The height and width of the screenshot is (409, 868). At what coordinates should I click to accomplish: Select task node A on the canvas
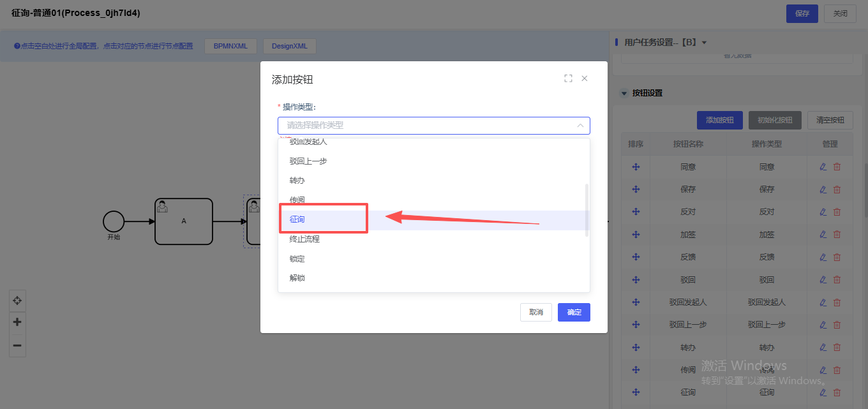(x=184, y=221)
